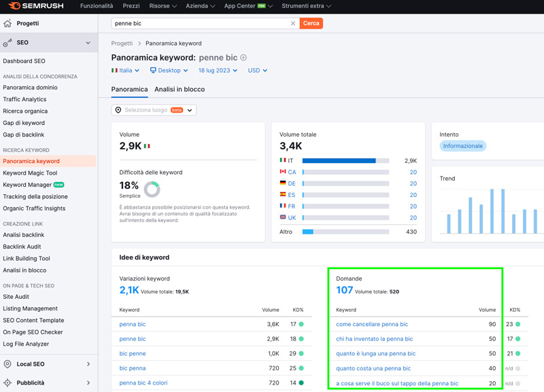544x392 pixels.
Task: Click the green KD dot for penna bic
Action: [x=301, y=324]
